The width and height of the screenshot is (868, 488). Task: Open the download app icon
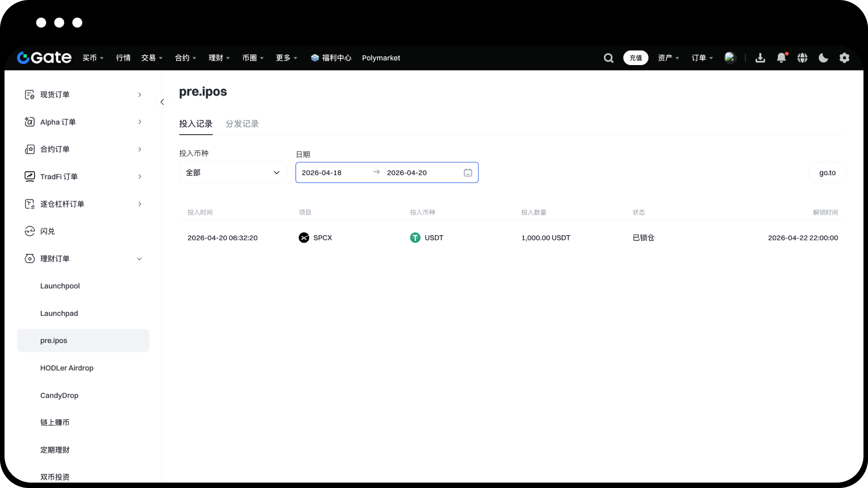pos(760,58)
